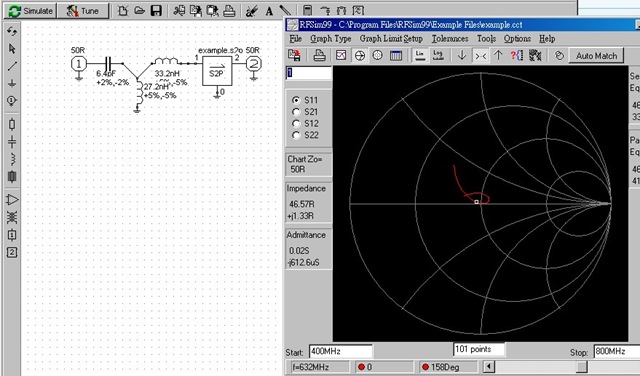Click the copy icon in main toolbar
The width and height of the screenshot is (640, 376).
click(196, 11)
